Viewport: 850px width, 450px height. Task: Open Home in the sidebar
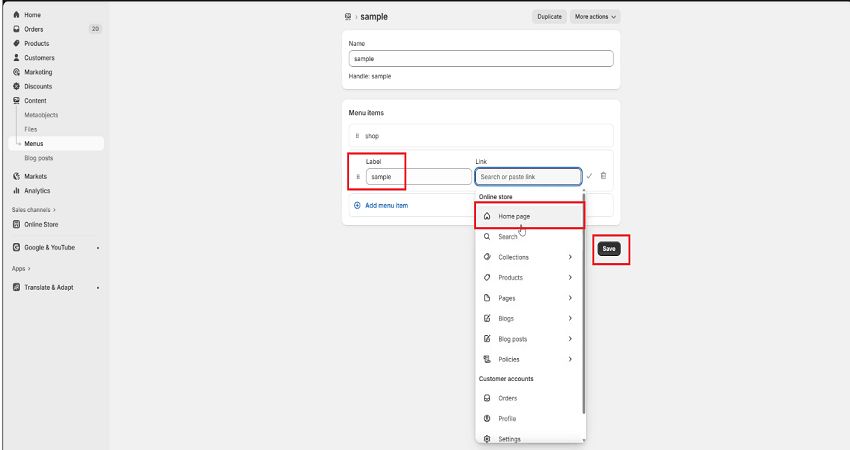[x=33, y=15]
